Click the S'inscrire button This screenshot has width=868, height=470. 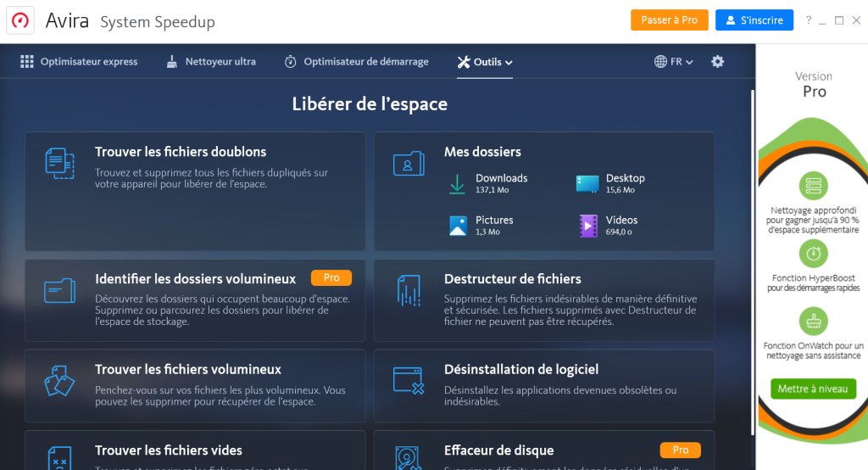click(x=754, y=20)
